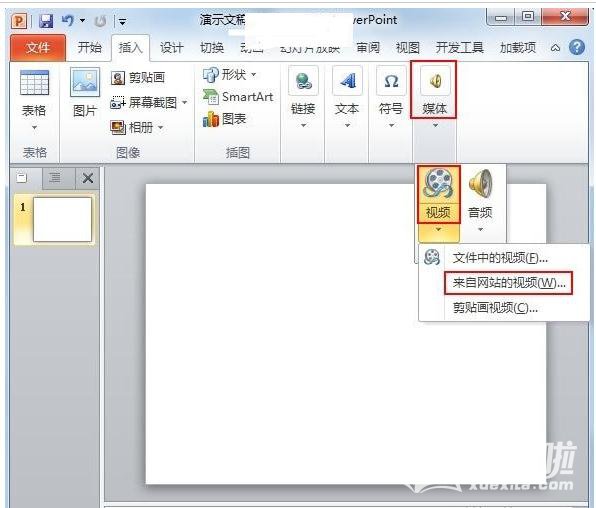Expand the 形状 shapes dropdown
Viewport: 596px width, 508px height.
[254, 74]
